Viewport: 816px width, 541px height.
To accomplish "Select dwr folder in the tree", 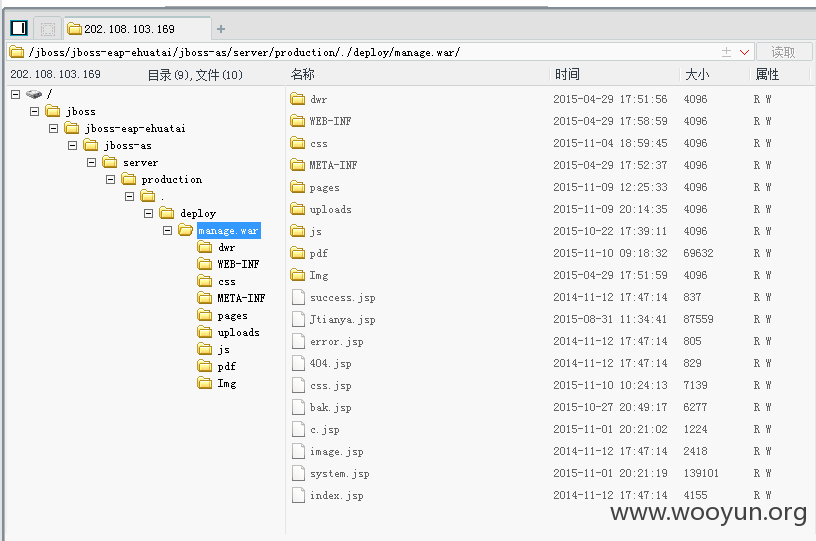I will [x=226, y=247].
